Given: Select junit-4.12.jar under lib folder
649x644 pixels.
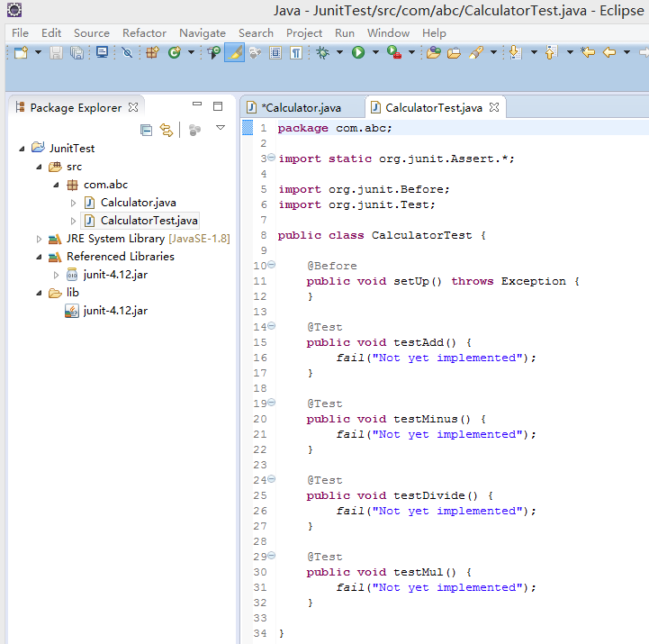Looking at the screenshot, I should click(x=115, y=311).
